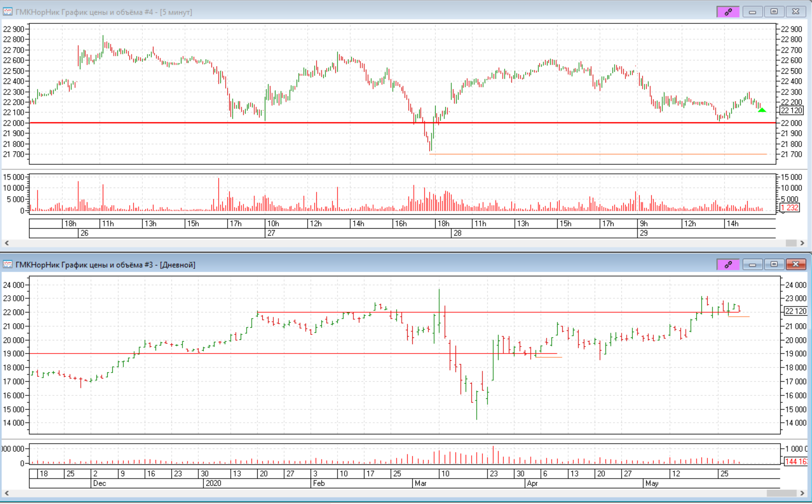Click the link icon in the daily chart window
The image size is (812, 504).
click(x=728, y=264)
